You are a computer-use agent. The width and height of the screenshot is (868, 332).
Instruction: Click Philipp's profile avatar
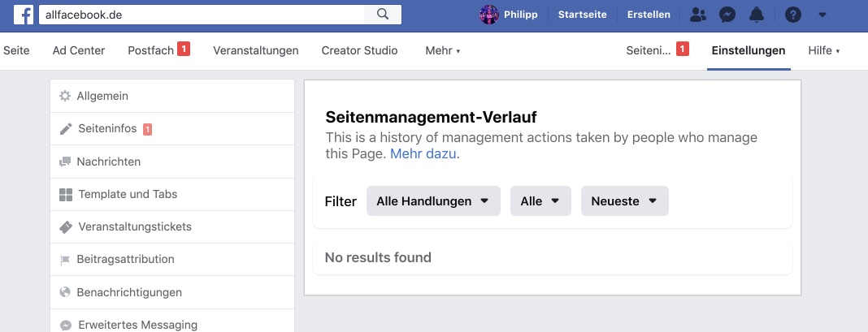coord(488,15)
